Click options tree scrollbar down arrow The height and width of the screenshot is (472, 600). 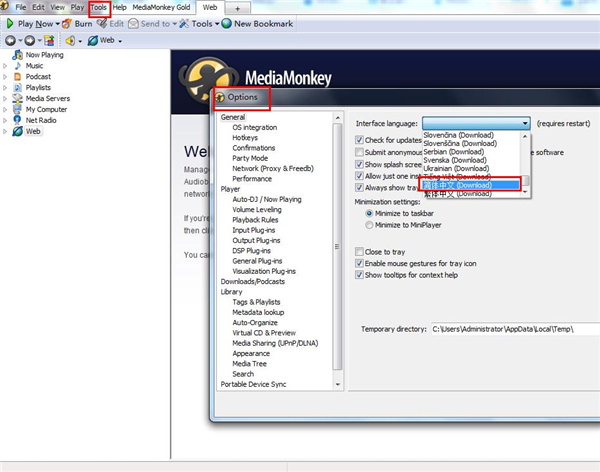click(338, 384)
